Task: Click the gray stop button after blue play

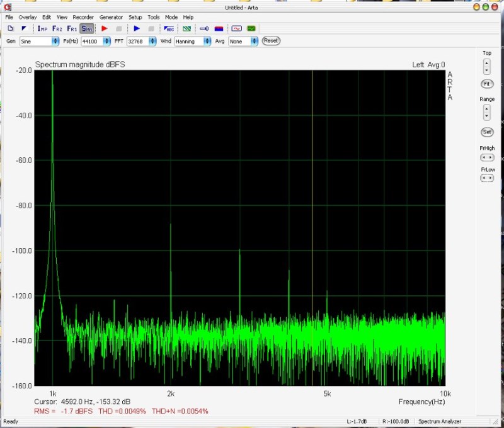Action: (x=151, y=28)
